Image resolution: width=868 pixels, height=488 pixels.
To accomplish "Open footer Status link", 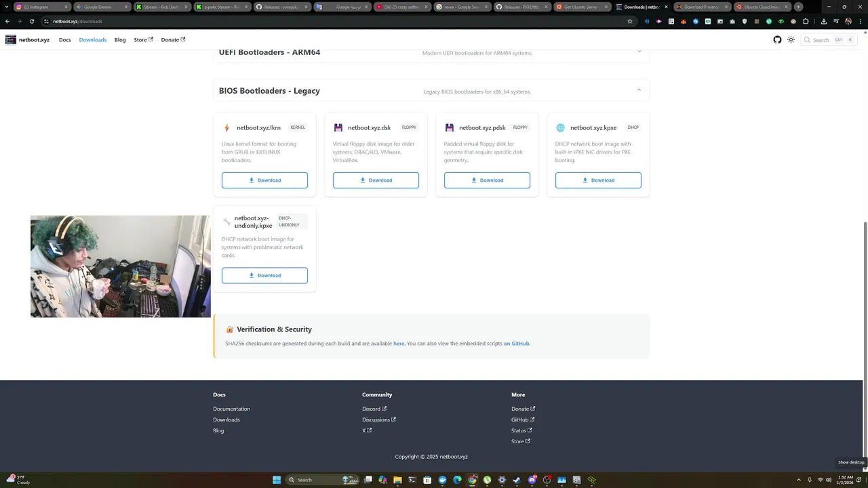I will click(521, 430).
